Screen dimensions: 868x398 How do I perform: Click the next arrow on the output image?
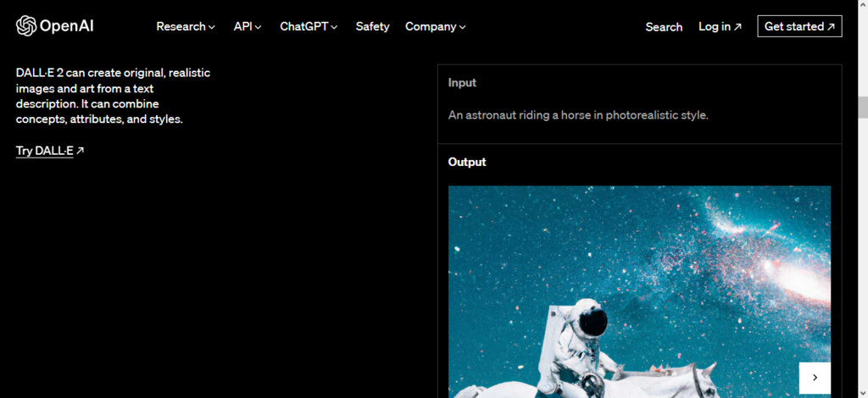pos(815,378)
